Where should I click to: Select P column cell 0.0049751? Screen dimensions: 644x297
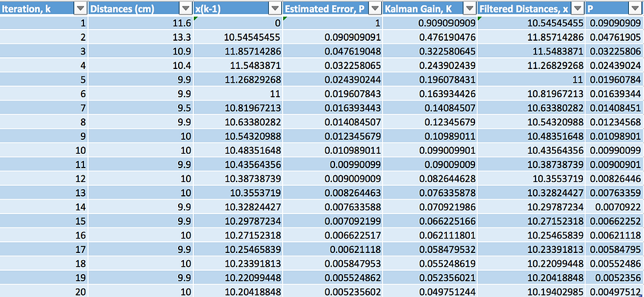[x=615, y=291]
